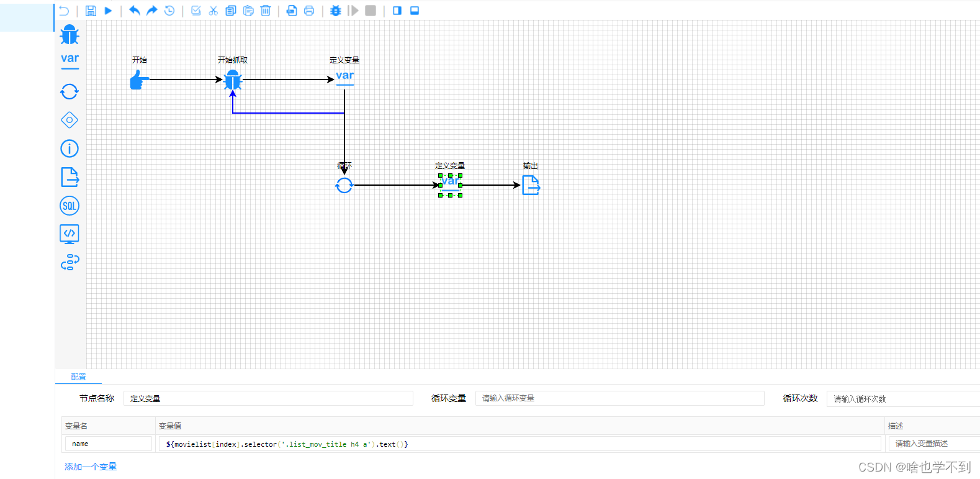This screenshot has height=479, width=980.
Task: Stop execution with the square icon
Action: [x=371, y=11]
